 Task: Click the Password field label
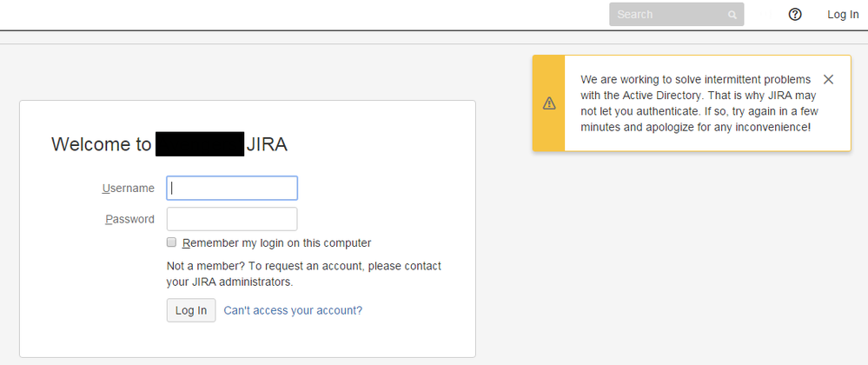[x=130, y=219]
